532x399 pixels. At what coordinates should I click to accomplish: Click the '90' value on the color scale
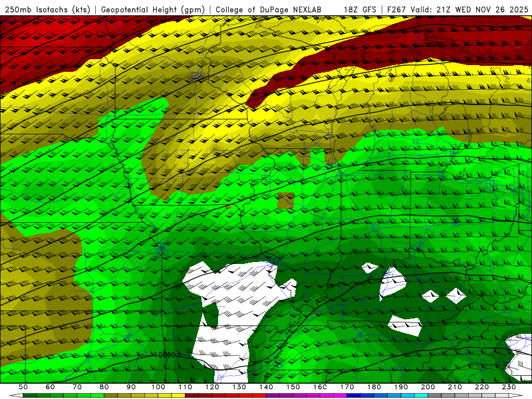point(131,387)
